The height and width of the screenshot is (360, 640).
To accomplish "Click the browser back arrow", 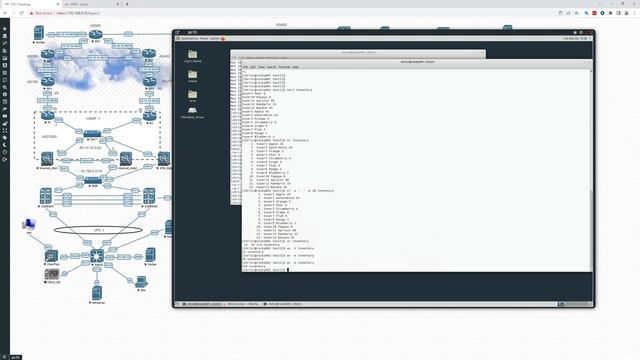I will 5,13.
